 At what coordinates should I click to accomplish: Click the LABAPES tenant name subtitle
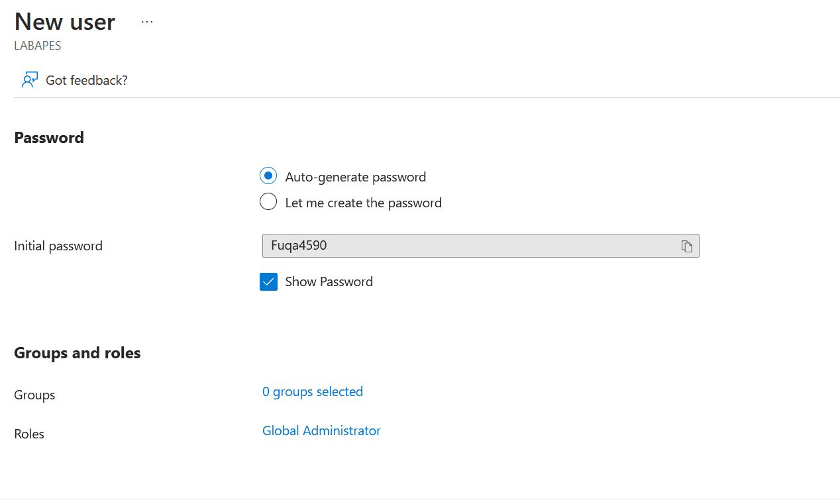coord(38,46)
